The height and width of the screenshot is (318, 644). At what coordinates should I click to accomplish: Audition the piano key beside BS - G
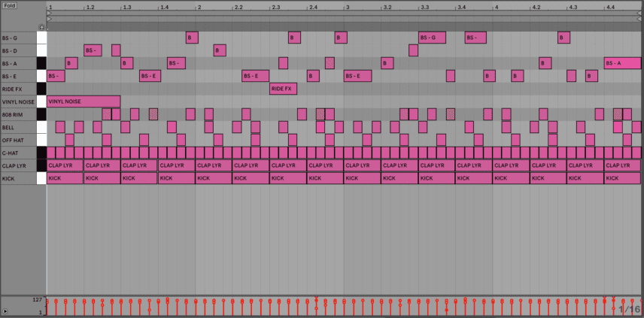[x=41, y=38]
